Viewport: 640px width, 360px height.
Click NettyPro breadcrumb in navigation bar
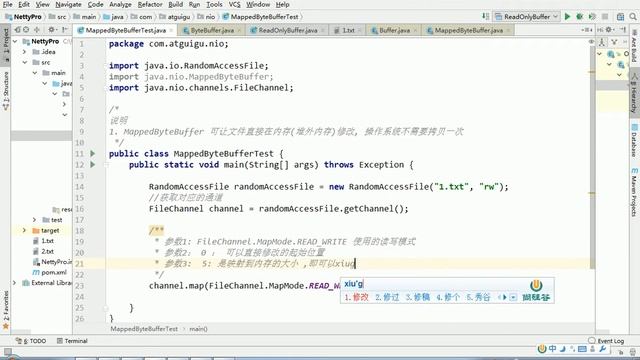24,17
